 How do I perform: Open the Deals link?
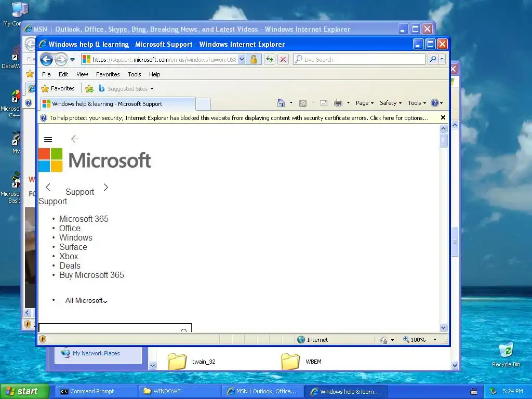(70, 265)
